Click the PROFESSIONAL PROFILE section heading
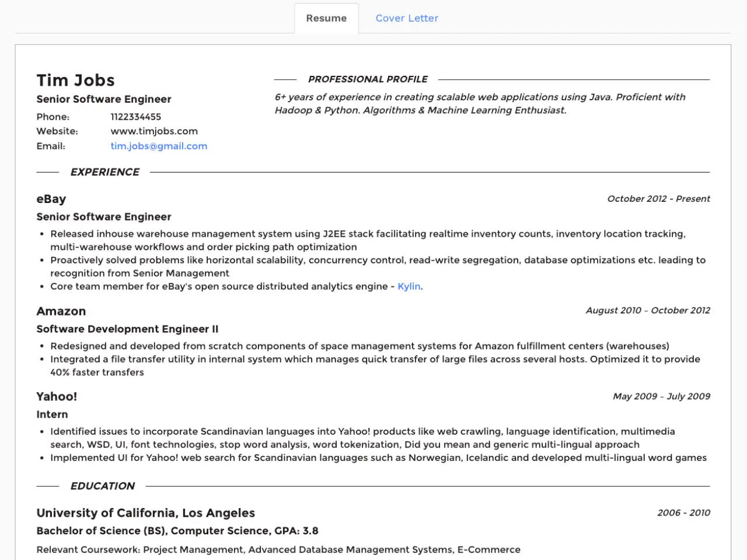 tap(368, 79)
